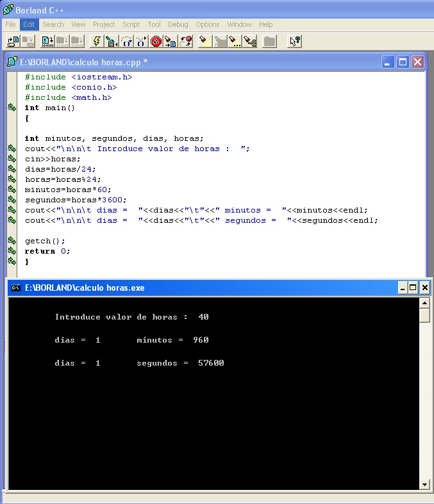Viewport: 434px width, 504px height.
Task: Click the Step over toolbar icon
Action: 126,42
